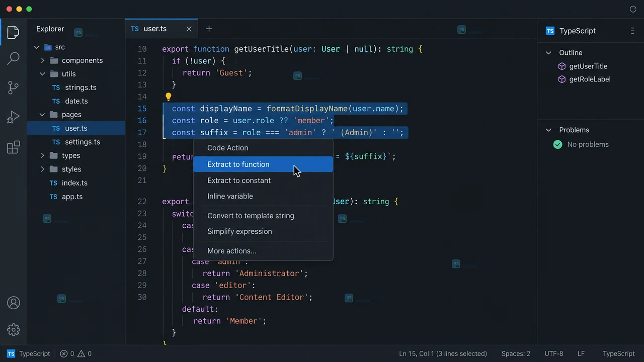Click the TS icon beside strings.ts
Viewport: 644px width, 362px height.
56,87
